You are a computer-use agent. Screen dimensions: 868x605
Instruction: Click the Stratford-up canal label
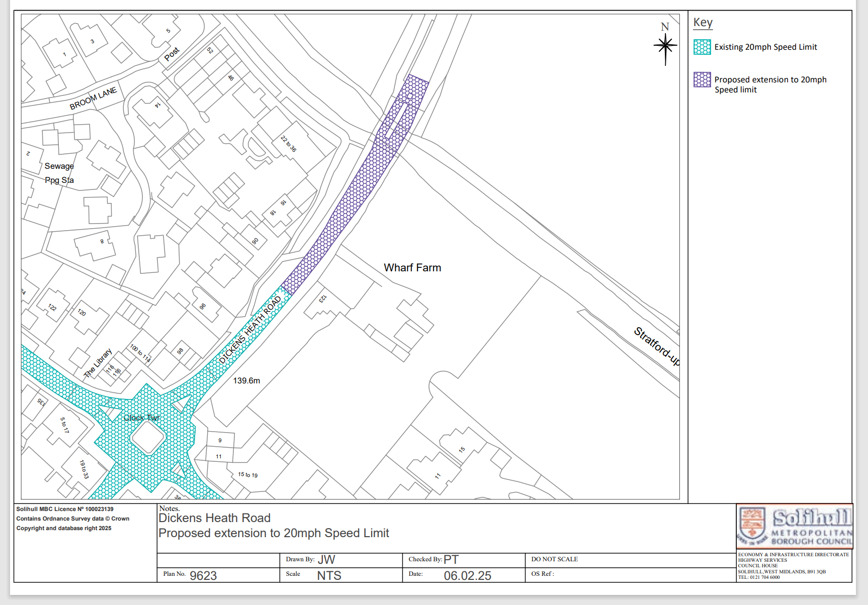[656, 346]
